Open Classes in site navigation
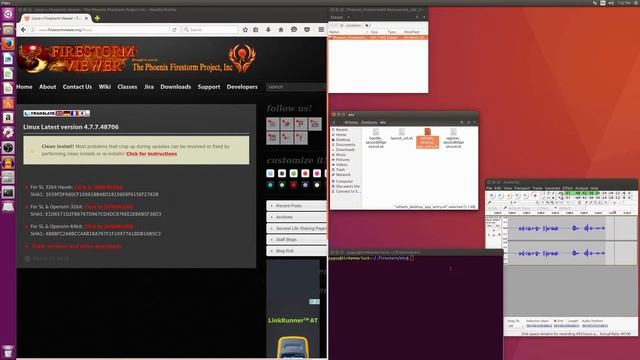The width and height of the screenshot is (640, 360). tap(127, 87)
